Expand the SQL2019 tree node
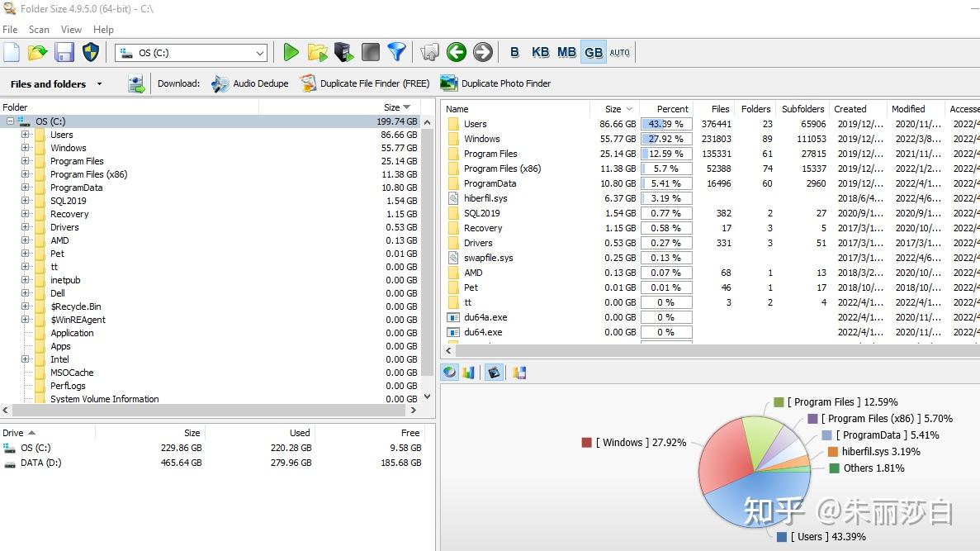Screen dimensions: 980x551 tap(25, 201)
